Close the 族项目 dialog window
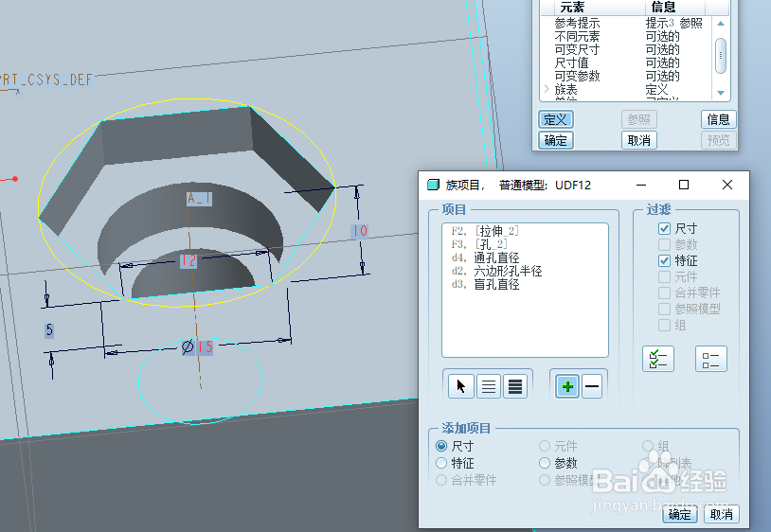Viewport: 771px width, 532px height. (727, 185)
